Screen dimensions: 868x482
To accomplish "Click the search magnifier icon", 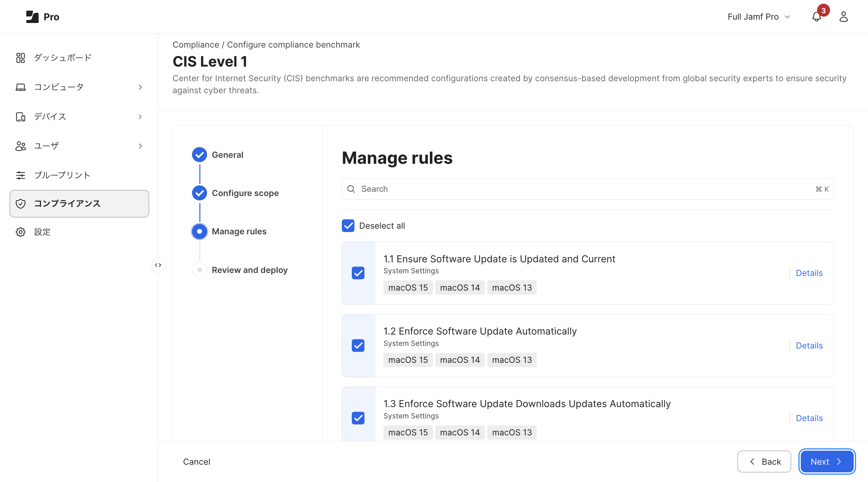I will (351, 189).
